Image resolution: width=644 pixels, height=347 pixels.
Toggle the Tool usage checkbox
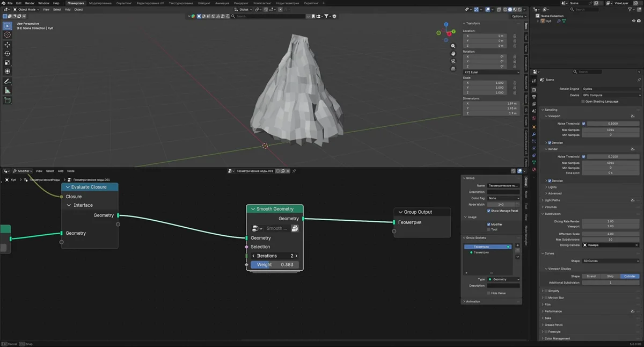click(489, 229)
